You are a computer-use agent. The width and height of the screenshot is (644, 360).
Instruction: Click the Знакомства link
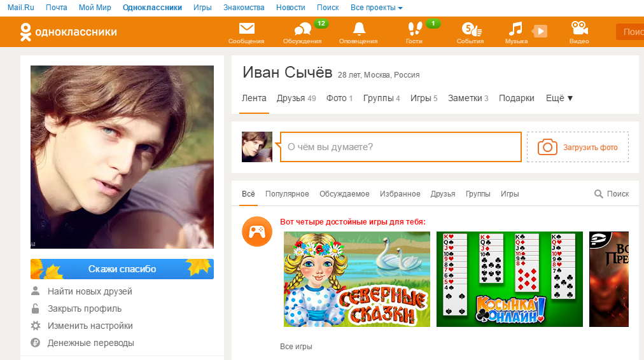coord(244,8)
